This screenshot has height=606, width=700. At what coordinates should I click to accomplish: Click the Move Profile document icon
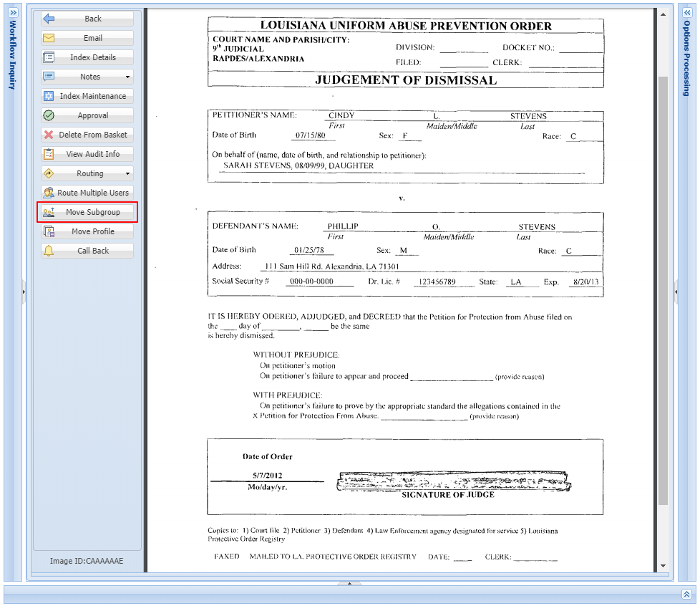pyautogui.click(x=49, y=231)
